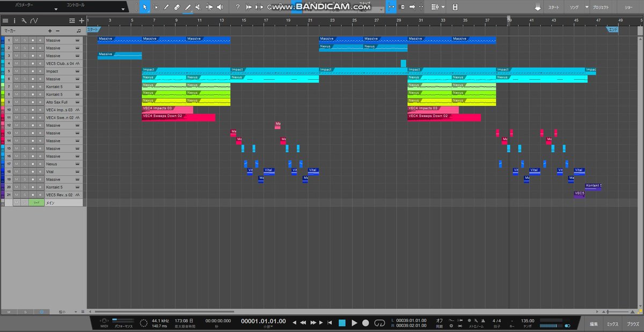Open the ショー page

tap(628, 8)
